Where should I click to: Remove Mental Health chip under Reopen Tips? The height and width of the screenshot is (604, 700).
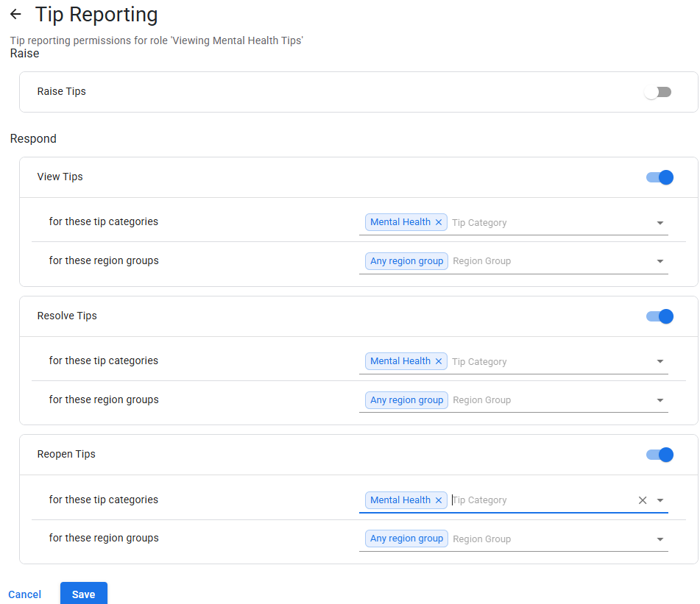pos(439,500)
